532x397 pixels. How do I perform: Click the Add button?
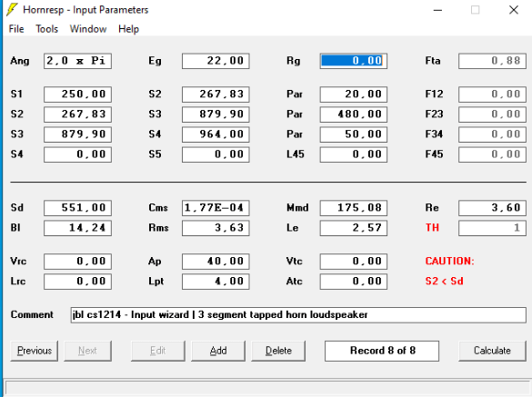pos(218,351)
